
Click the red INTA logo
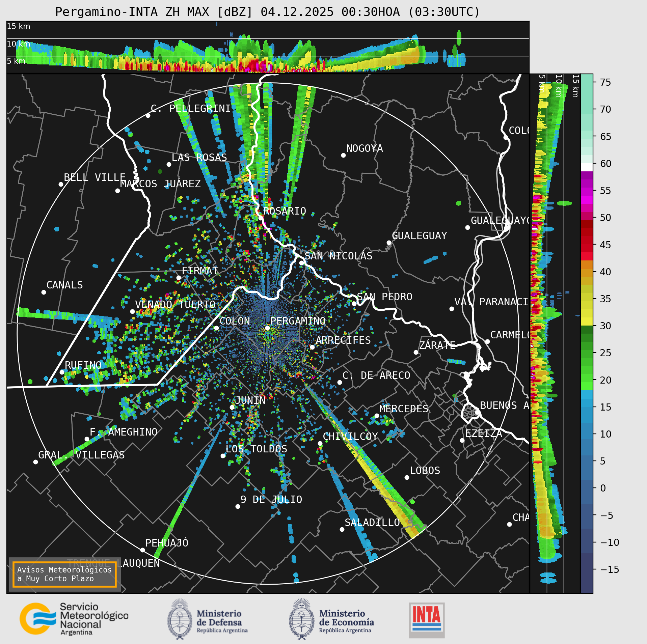point(427,620)
